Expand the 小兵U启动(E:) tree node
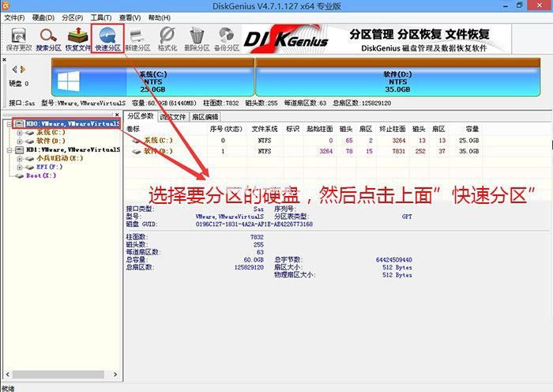 point(20,158)
